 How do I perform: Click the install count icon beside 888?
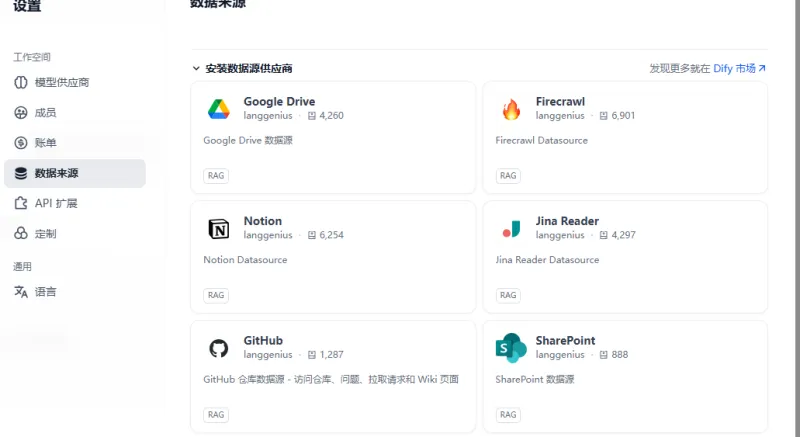pyautogui.click(x=604, y=354)
